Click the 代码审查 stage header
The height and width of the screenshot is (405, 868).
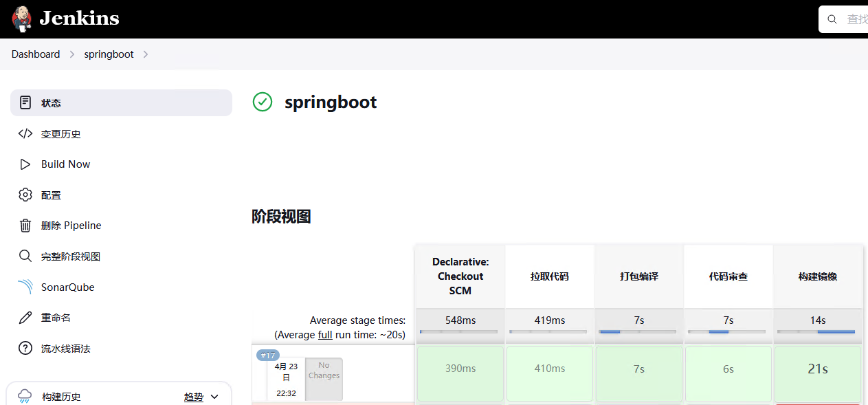728,276
